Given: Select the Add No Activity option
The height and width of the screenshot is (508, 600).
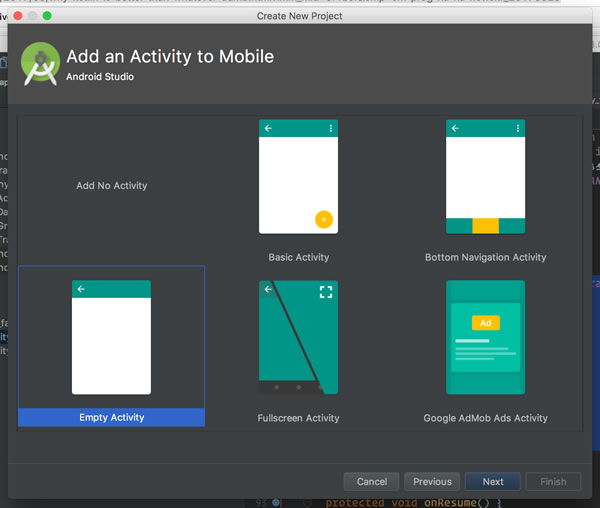Looking at the screenshot, I should tap(111, 186).
